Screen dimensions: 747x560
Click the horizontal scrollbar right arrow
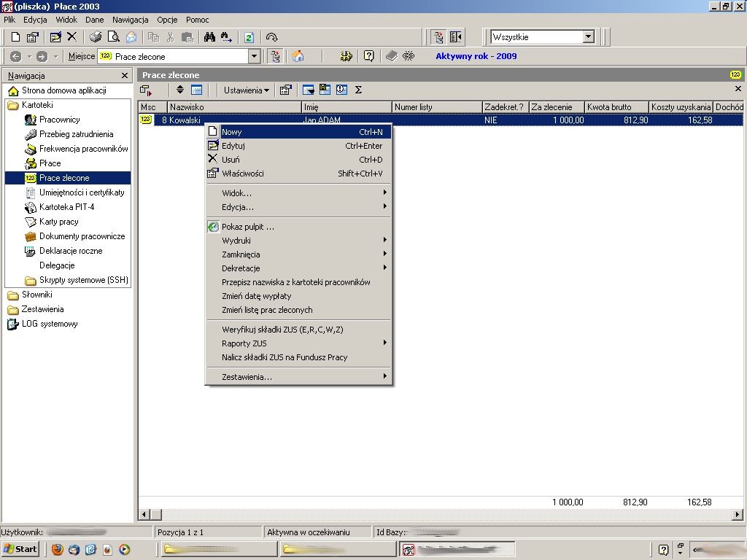[x=738, y=514]
